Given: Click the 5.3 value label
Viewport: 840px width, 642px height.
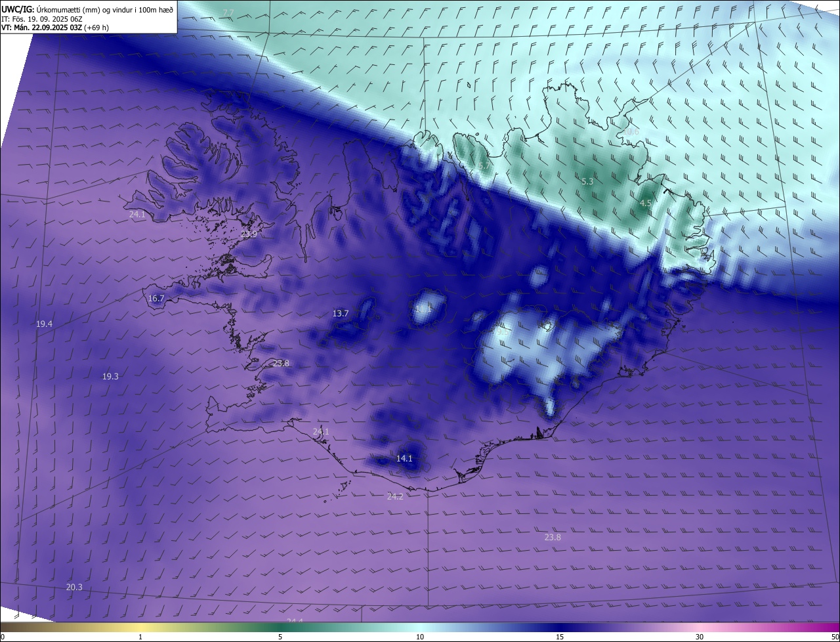Looking at the screenshot, I should coord(587,181).
